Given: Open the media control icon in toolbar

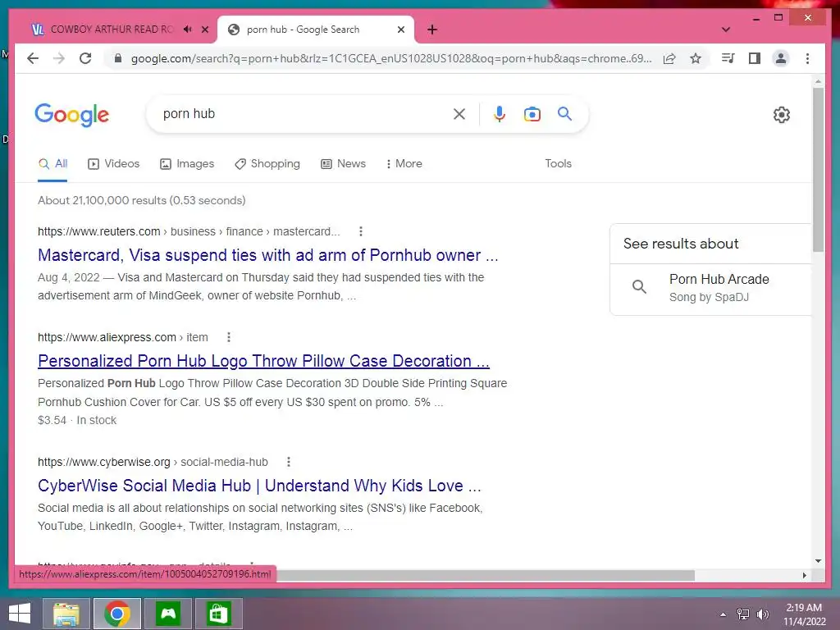Looking at the screenshot, I should click(728, 58).
